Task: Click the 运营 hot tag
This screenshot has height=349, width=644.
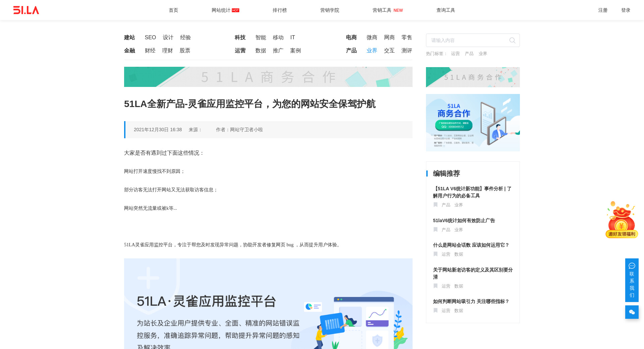Action: point(455,54)
